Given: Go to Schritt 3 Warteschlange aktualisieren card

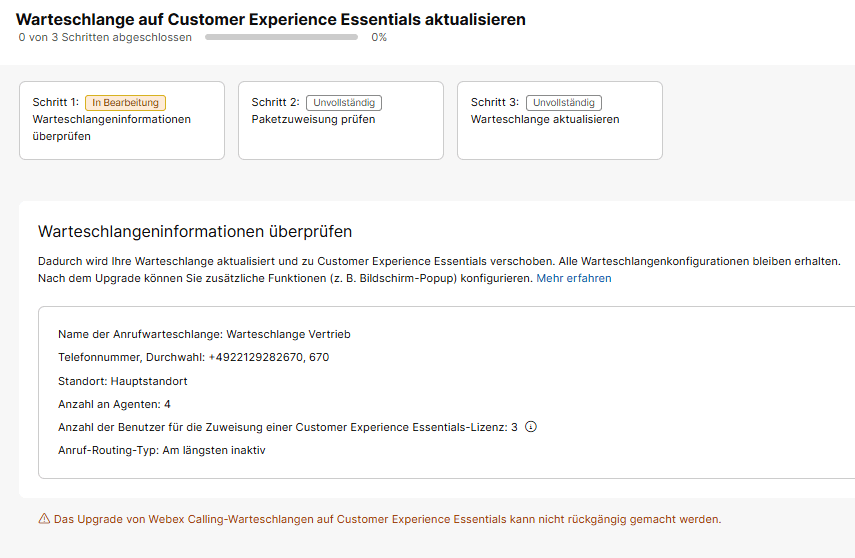Looking at the screenshot, I should point(559,121).
